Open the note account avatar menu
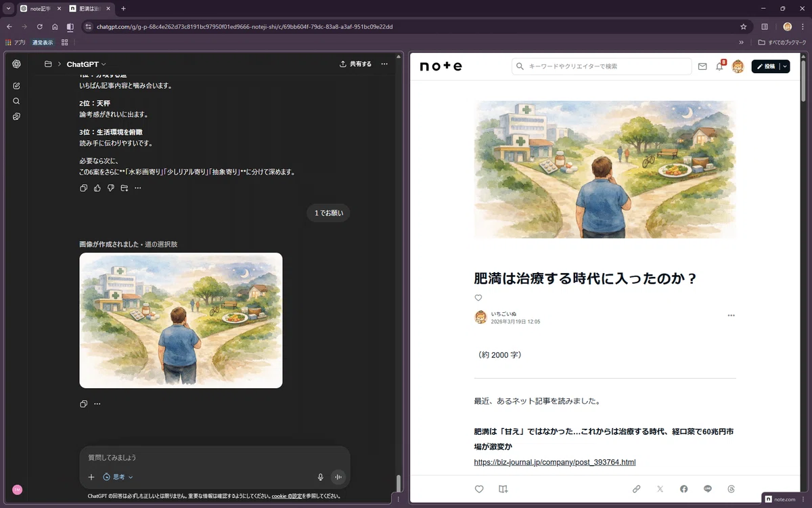This screenshot has width=812, height=508. point(738,66)
